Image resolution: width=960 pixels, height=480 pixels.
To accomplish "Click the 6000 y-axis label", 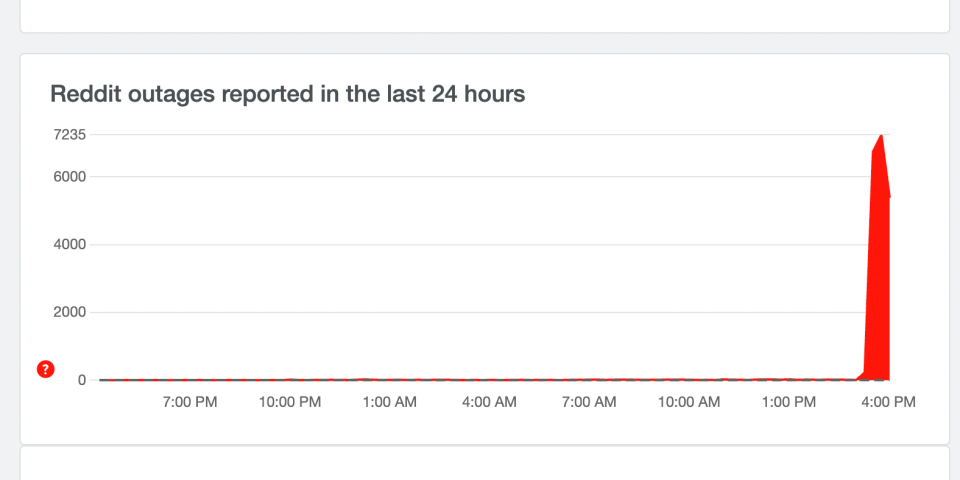I will [x=70, y=177].
